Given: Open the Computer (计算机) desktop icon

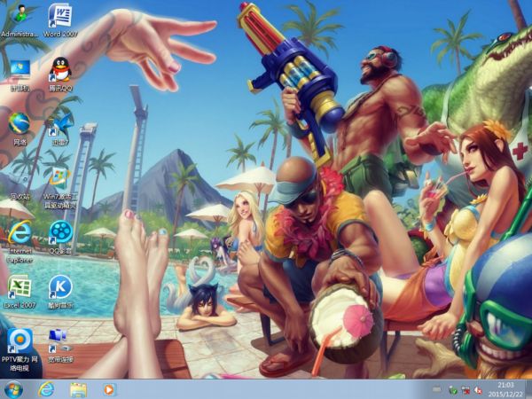Looking at the screenshot, I should [20, 71].
